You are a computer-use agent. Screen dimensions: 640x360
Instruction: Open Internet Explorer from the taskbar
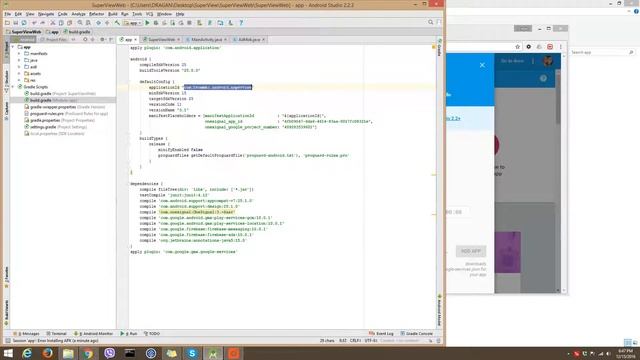[x=27, y=353]
